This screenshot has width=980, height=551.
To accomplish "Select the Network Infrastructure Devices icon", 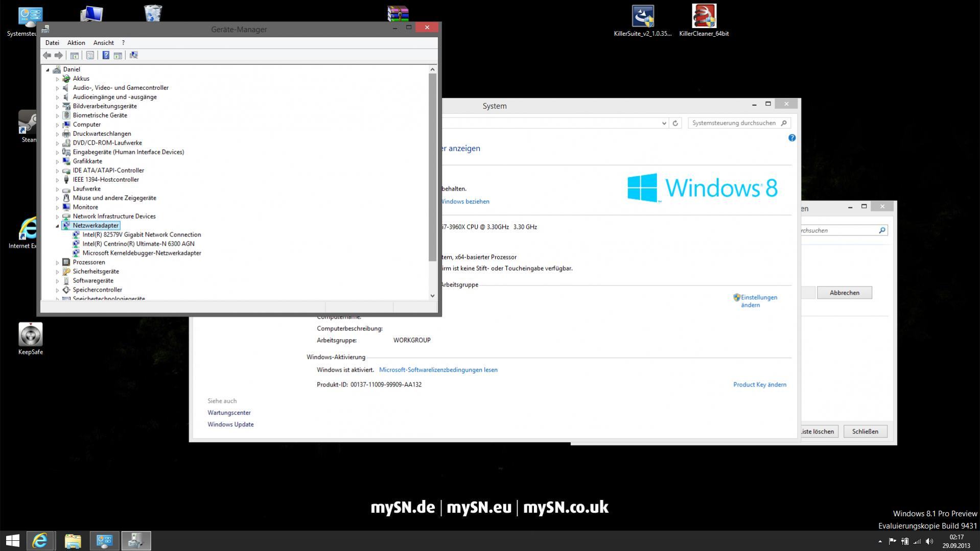I will click(66, 217).
